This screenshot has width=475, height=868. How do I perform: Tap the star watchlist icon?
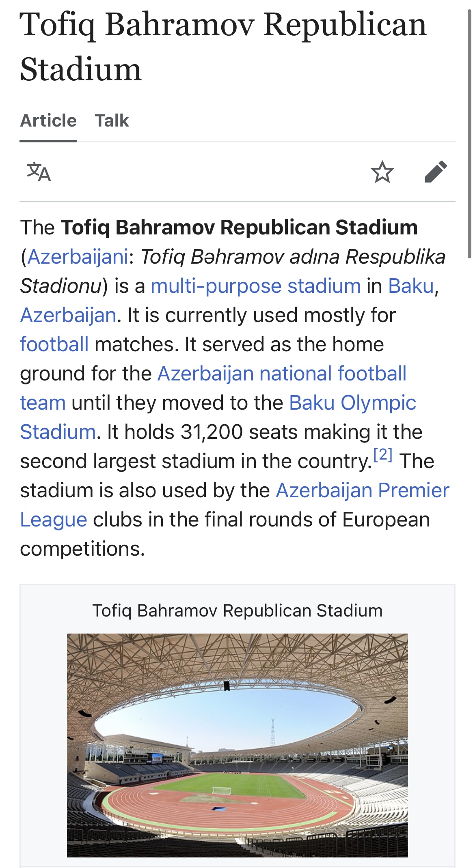(x=382, y=172)
